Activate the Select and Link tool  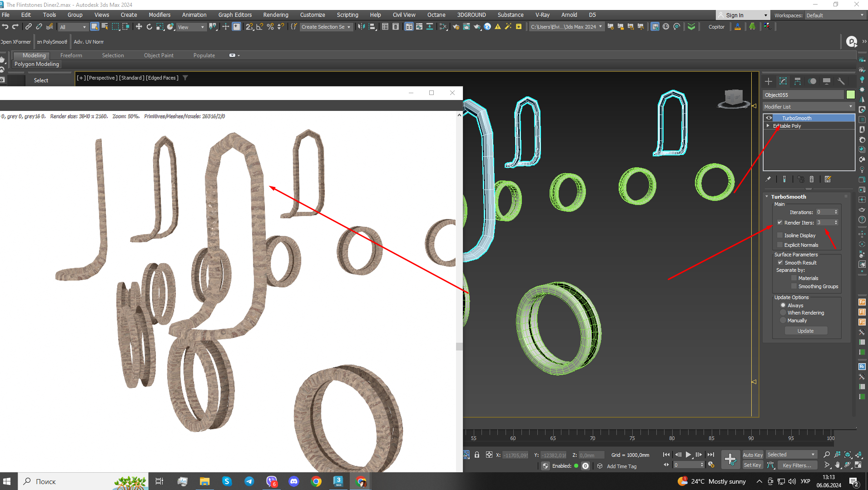(x=28, y=27)
